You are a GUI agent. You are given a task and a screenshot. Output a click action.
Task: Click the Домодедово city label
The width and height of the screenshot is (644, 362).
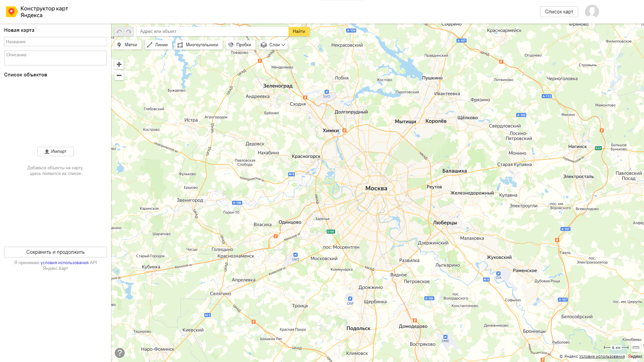click(x=413, y=326)
